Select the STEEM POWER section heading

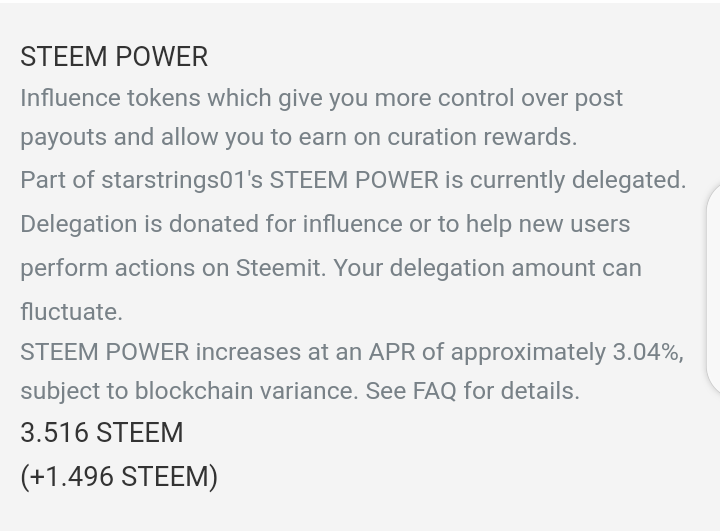tap(114, 57)
